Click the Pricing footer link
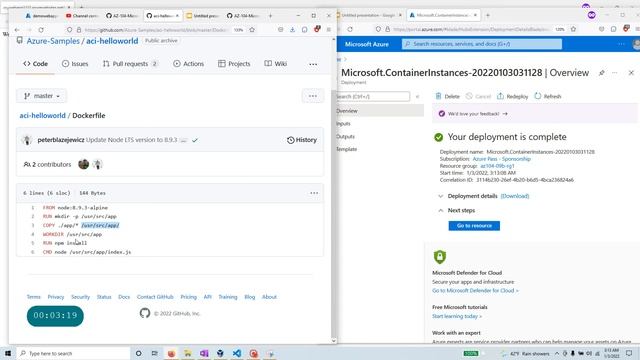 click(189, 297)
